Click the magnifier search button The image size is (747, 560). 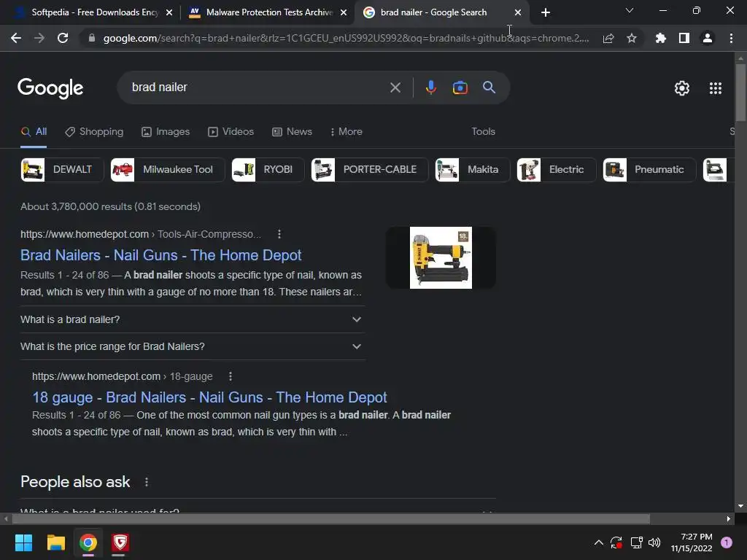489,87
